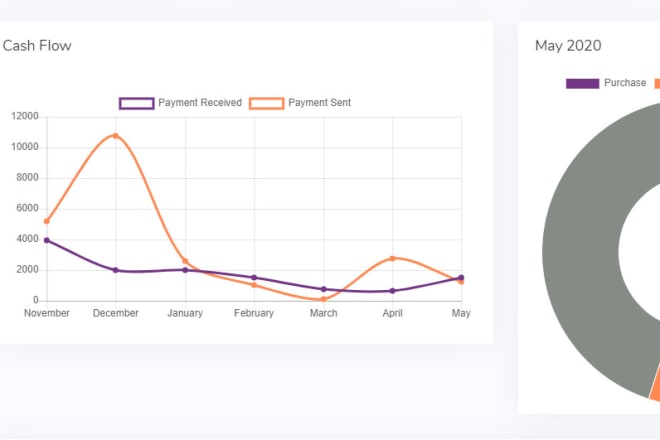Click the February x-axis label

254,313
